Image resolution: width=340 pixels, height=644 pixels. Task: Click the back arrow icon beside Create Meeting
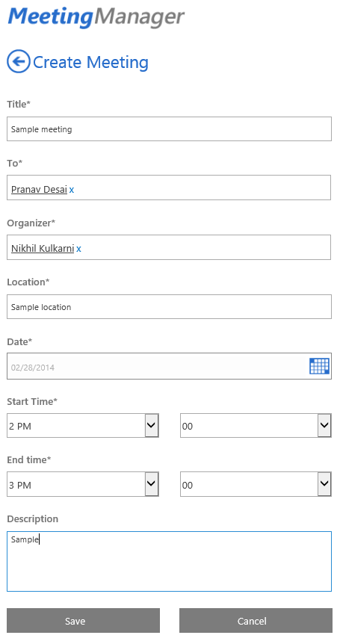coord(19,61)
